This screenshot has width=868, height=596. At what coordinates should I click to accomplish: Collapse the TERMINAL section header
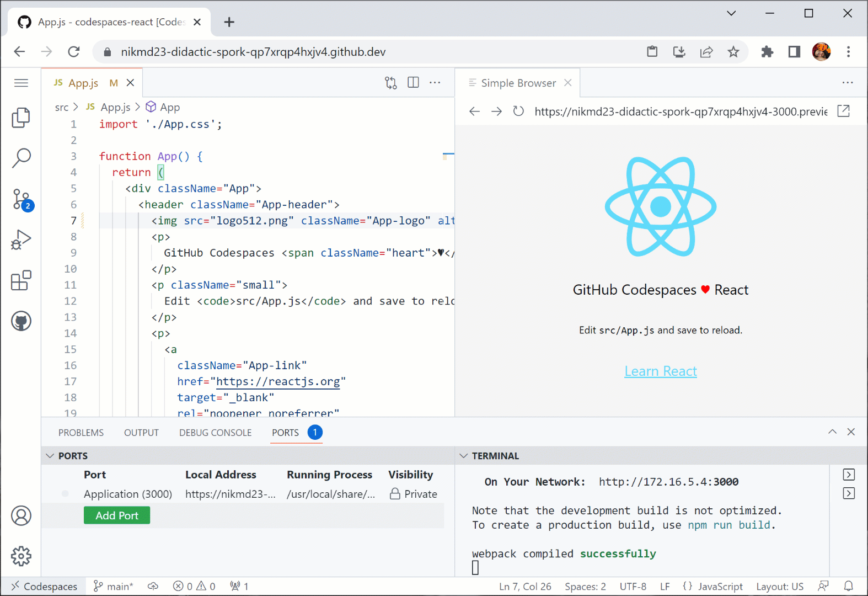(464, 456)
